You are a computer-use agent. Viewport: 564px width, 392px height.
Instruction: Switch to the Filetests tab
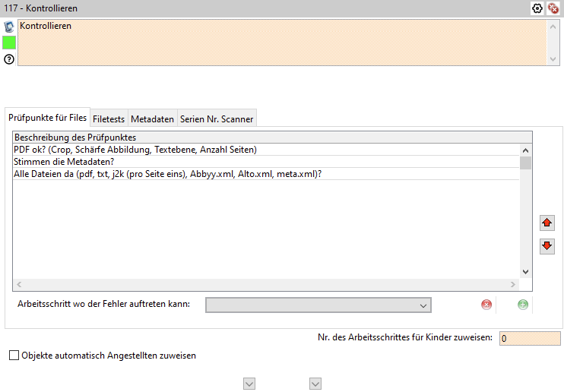[109, 119]
